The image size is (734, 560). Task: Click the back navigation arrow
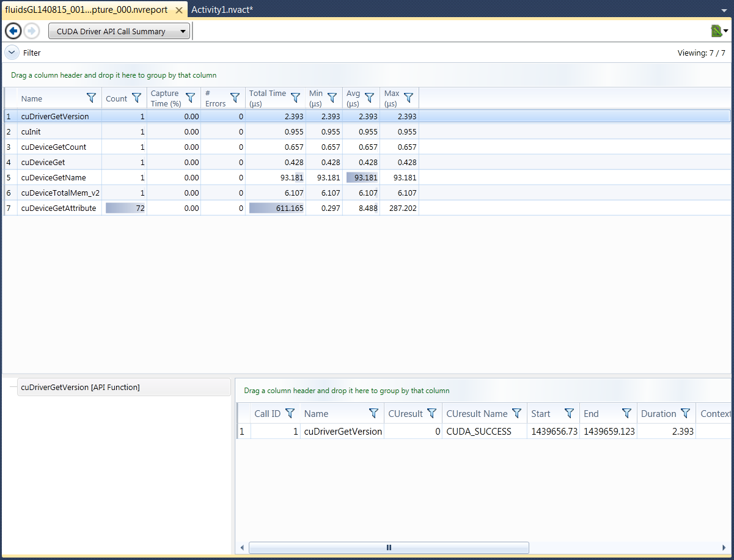click(x=13, y=31)
